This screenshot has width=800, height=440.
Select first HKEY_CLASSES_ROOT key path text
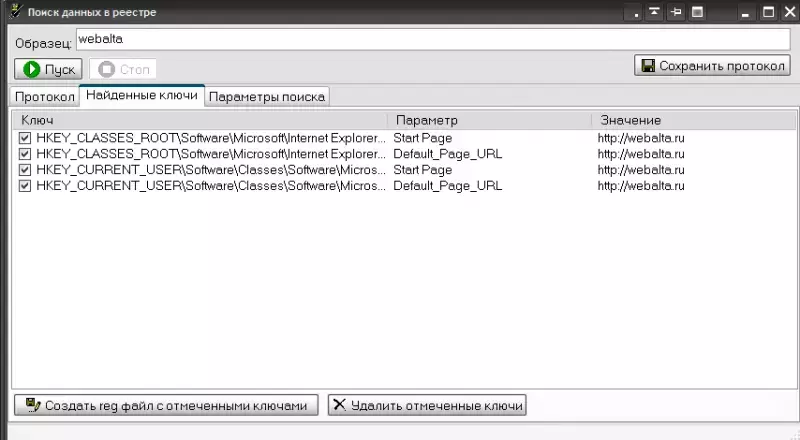click(x=211, y=138)
